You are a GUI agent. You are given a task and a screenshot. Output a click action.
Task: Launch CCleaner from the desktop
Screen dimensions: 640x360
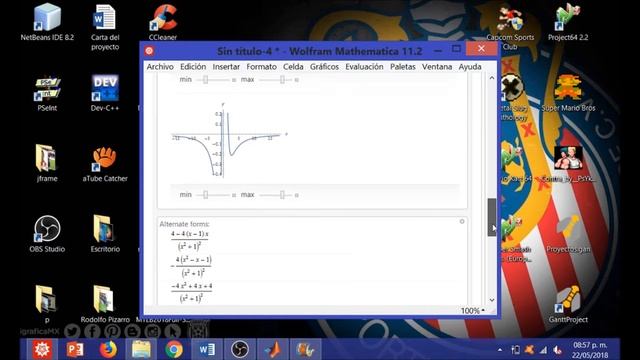[163, 22]
